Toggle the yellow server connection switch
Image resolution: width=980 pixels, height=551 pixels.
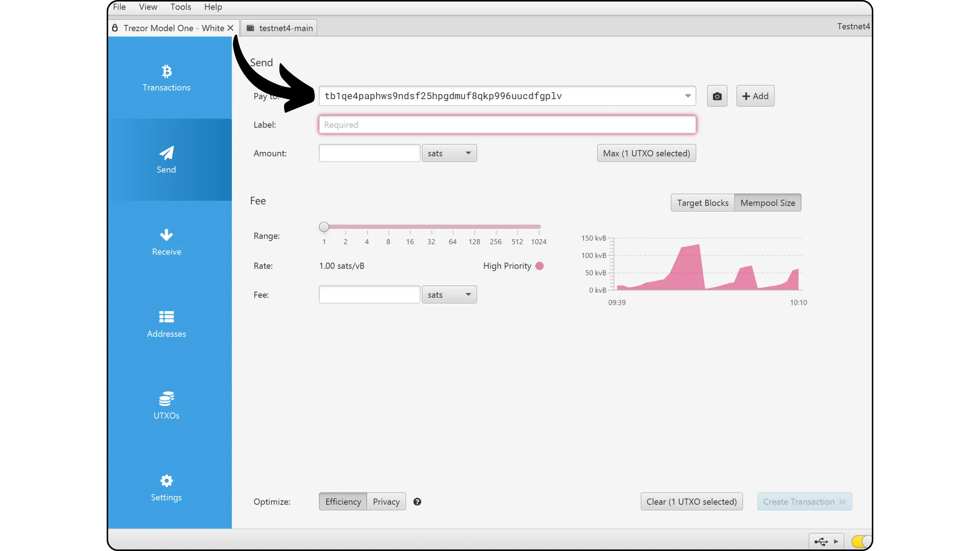tap(861, 541)
